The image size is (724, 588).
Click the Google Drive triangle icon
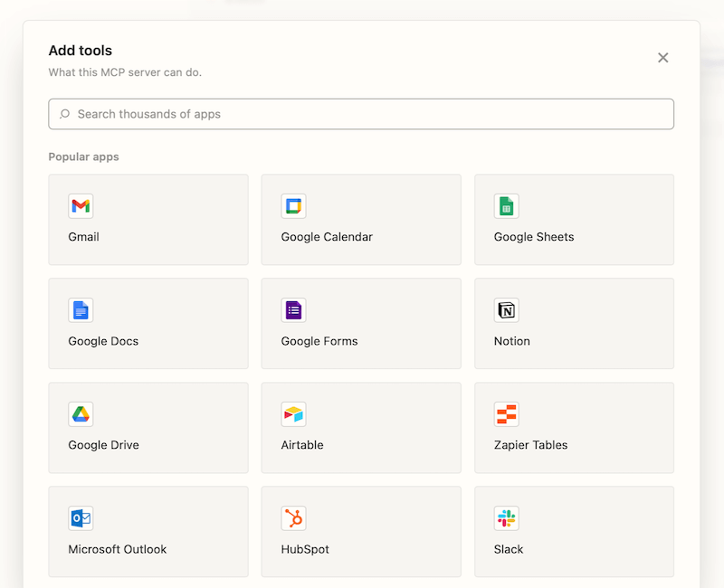point(81,414)
